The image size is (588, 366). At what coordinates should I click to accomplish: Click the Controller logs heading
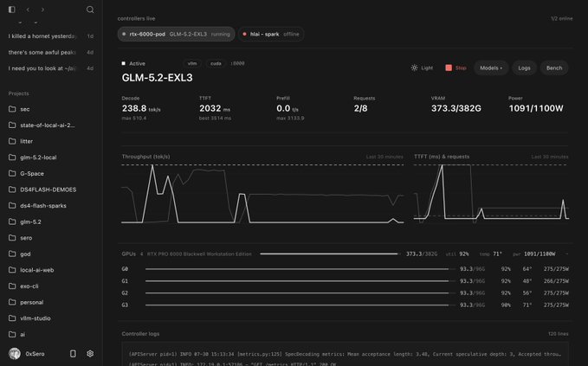pos(140,334)
